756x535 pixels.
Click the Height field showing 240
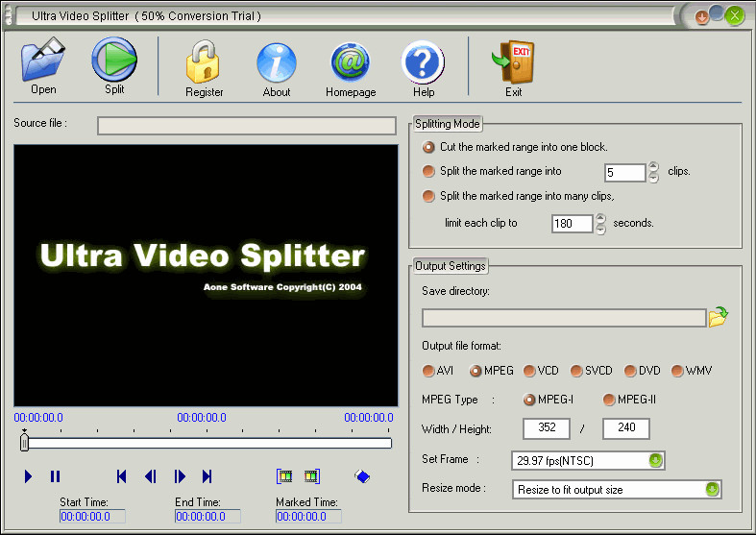tap(626, 428)
